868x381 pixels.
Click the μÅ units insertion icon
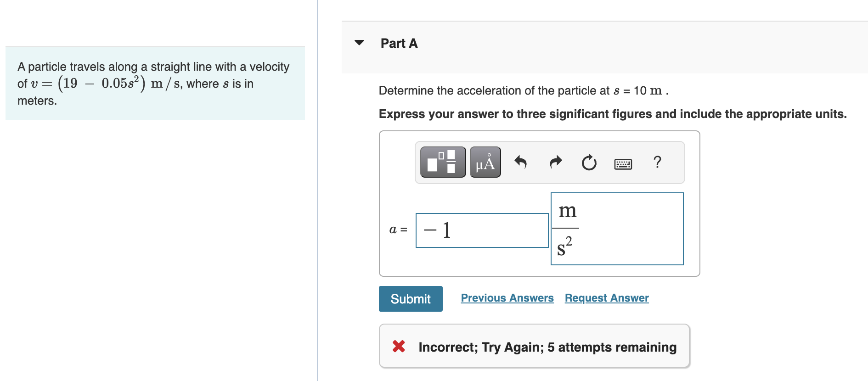485,162
